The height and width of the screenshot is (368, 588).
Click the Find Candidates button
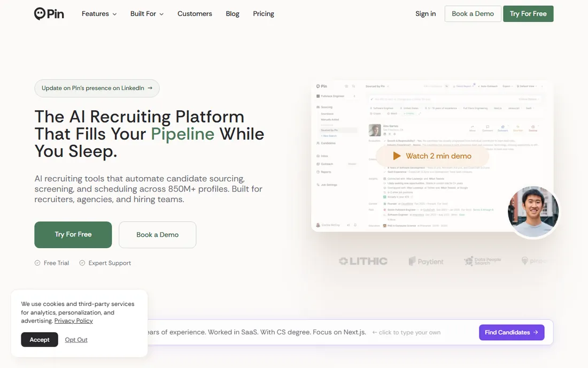tap(512, 332)
